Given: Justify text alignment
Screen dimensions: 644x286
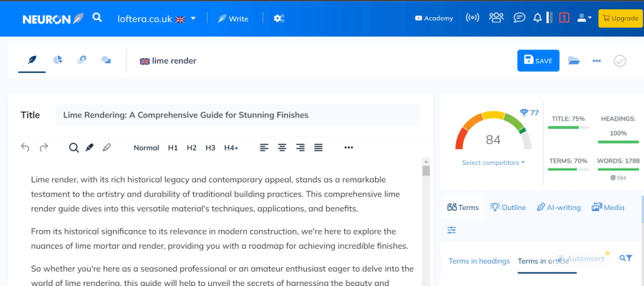Looking at the screenshot, I should coord(318,148).
